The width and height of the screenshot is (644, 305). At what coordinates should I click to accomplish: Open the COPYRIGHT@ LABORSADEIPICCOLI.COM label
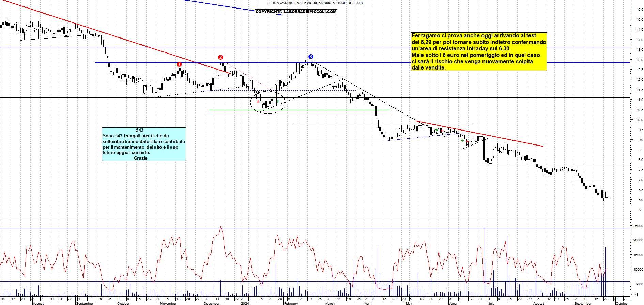pyautogui.click(x=296, y=12)
